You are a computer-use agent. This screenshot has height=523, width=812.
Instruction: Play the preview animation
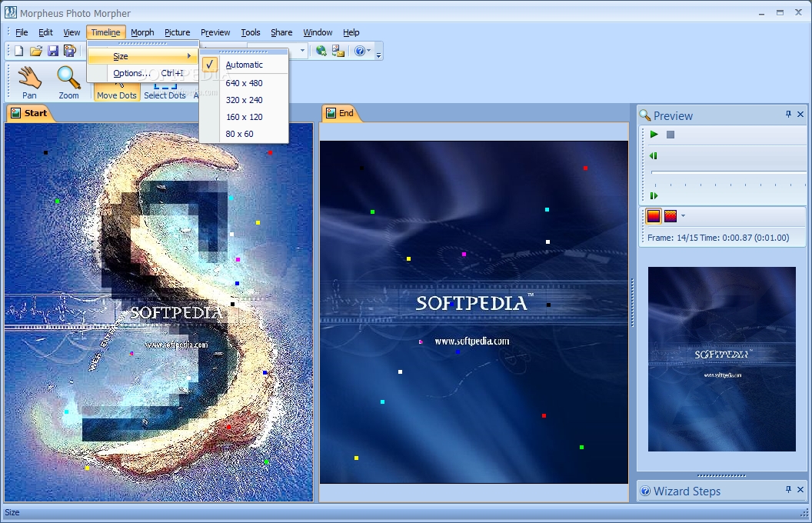click(654, 135)
